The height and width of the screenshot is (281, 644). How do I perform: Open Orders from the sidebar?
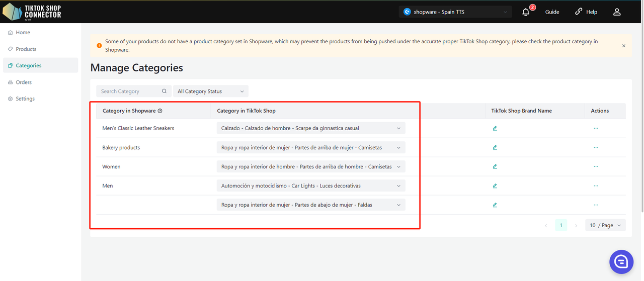pyautogui.click(x=24, y=82)
